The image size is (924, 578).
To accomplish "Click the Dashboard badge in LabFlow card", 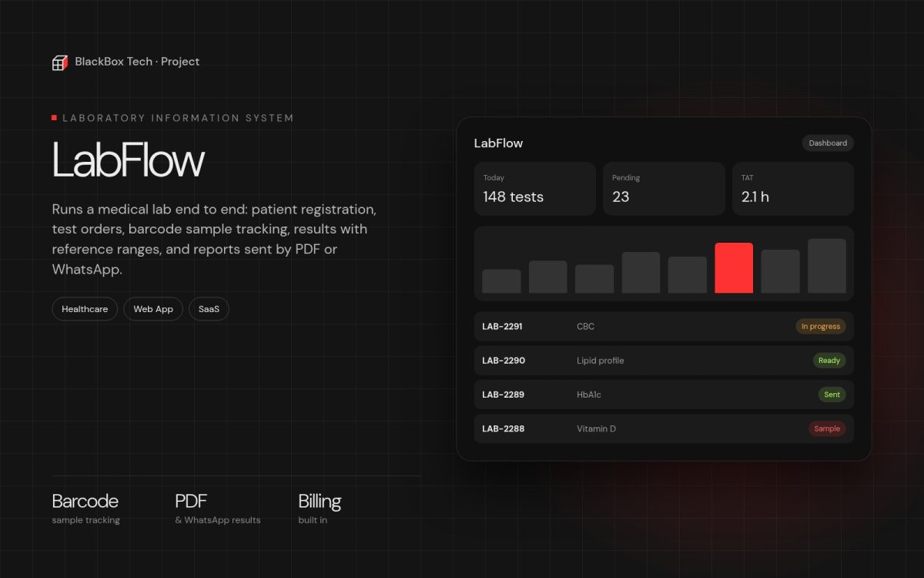I will click(828, 143).
